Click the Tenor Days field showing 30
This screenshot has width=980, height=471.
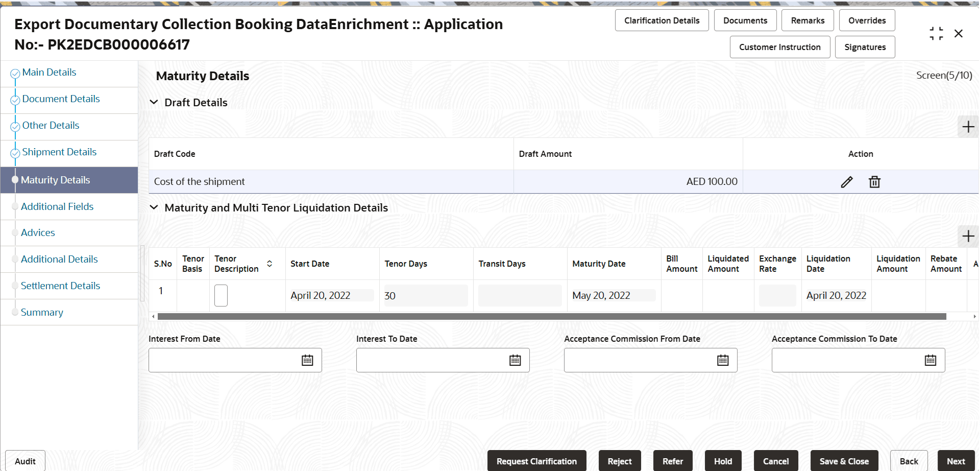click(x=426, y=296)
